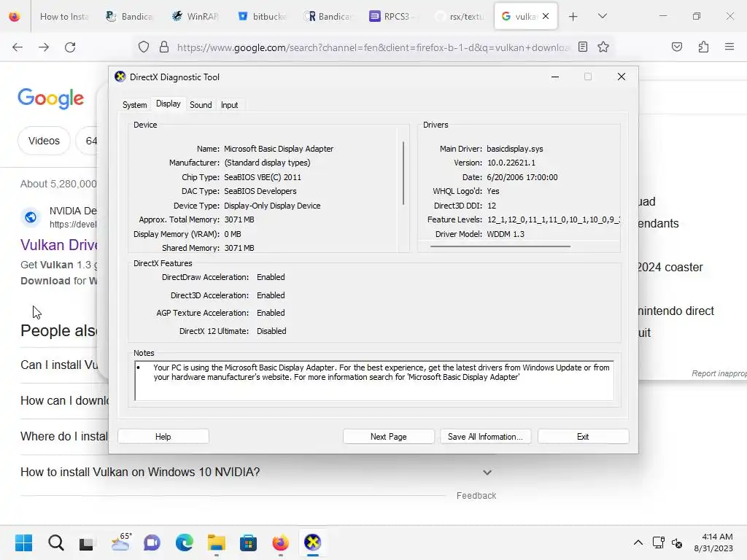Click the Google logo on results page
This screenshot has height=560, width=747.
51,98
